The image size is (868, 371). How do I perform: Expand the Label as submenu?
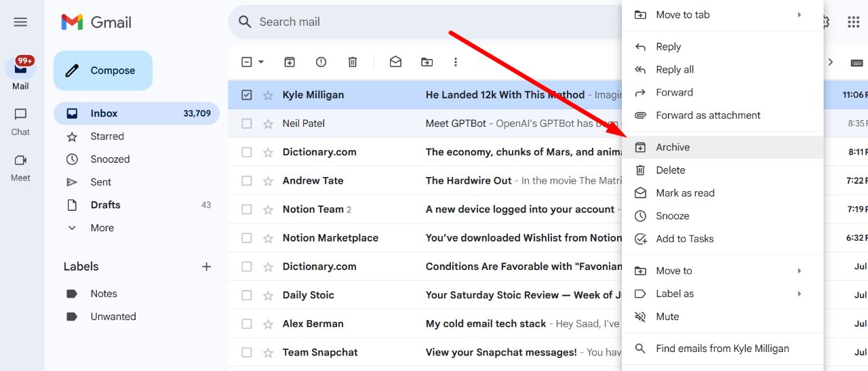[x=723, y=294]
